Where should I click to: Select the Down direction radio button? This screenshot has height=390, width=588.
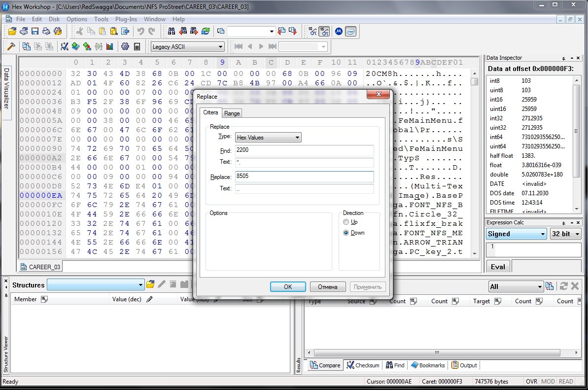[x=346, y=233]
